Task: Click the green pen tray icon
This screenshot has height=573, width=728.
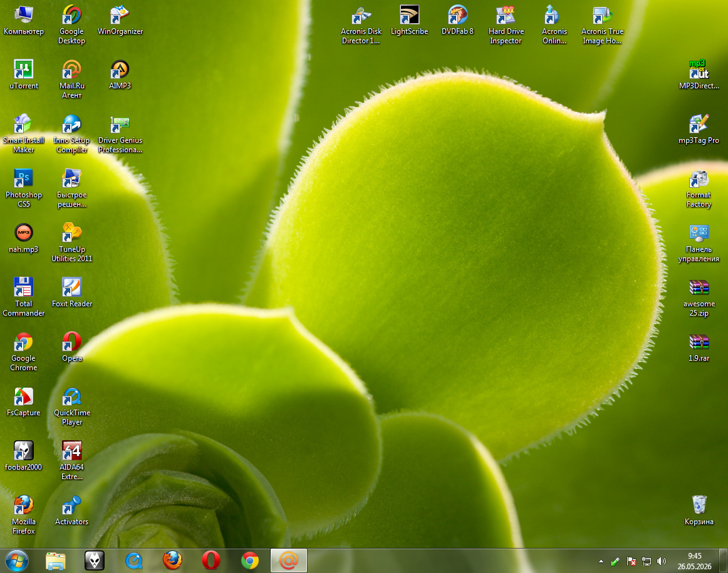Action: 615,561
